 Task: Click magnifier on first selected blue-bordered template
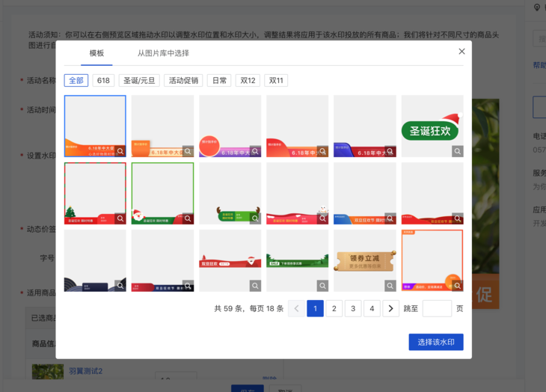click(120, 151)
